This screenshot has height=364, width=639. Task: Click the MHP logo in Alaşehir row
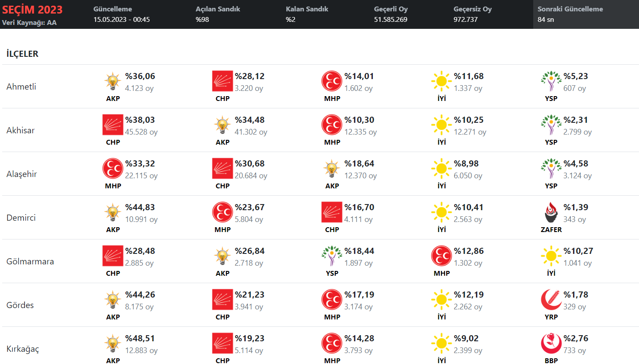[x=113, y=169]
